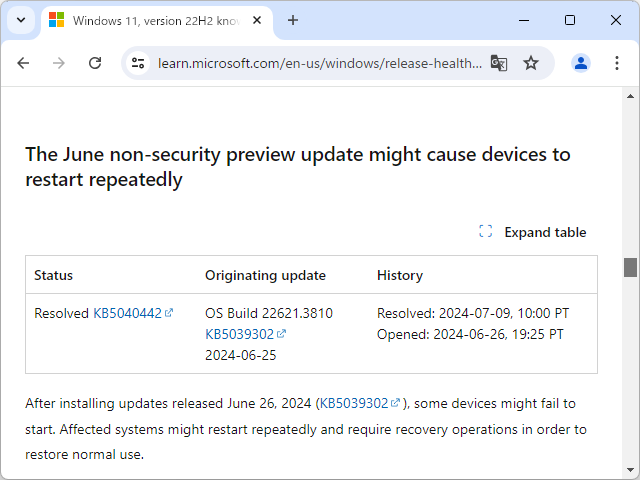Viewport: 640px width, 480px height.
Task: Open the KB5040442 resolved link
Action: (128, 313)
